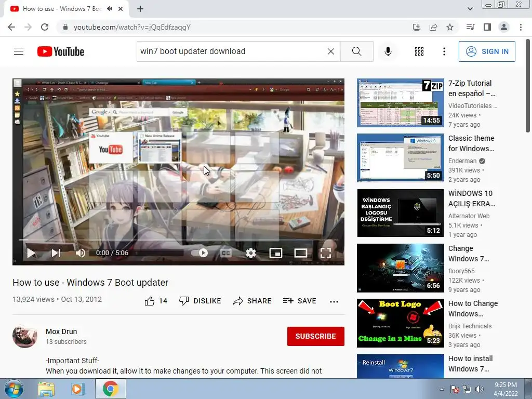
Task: Select the How to use - Windows 7 tab
Action: pyautogui.click(x=62, y=9)
